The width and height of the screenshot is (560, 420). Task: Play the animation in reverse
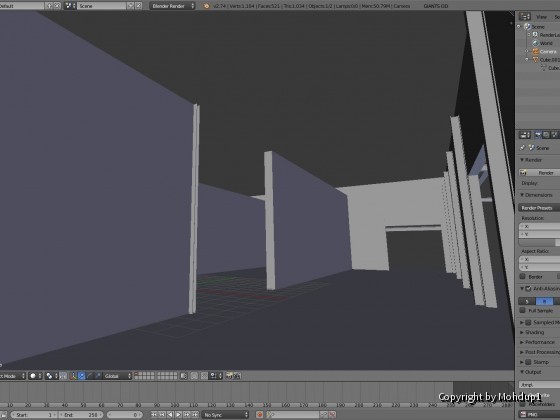tap(170, 415)
